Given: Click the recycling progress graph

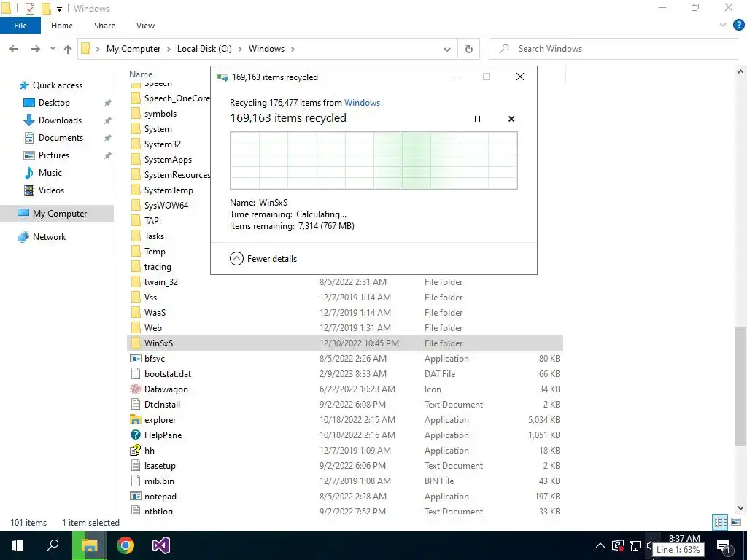Looking at the screenshot, I should (373, 160).
